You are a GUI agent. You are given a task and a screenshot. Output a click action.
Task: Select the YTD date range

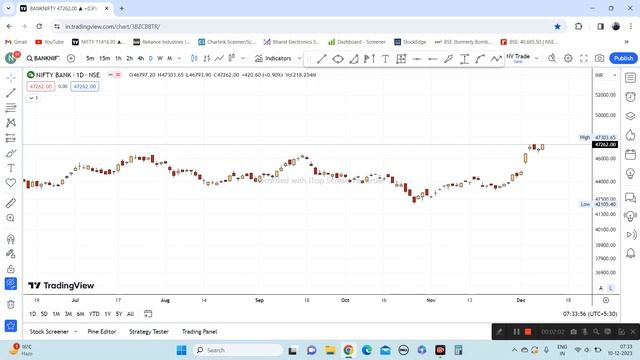(x=94, y=314)
